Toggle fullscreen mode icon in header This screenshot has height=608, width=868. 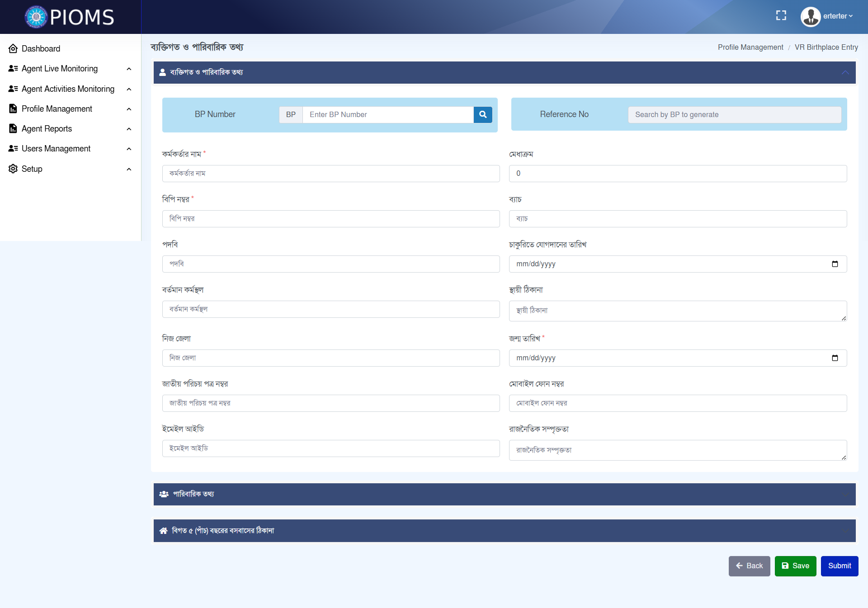point(781,16)
